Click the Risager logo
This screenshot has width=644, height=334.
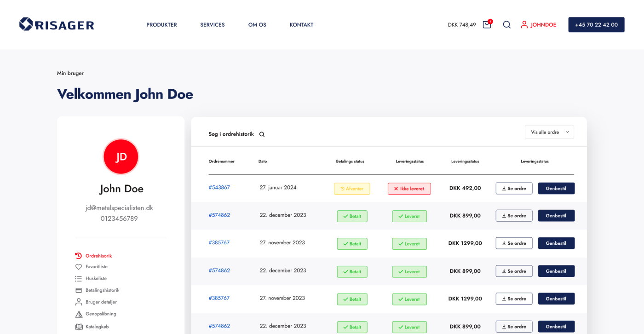tap(57, 24)
